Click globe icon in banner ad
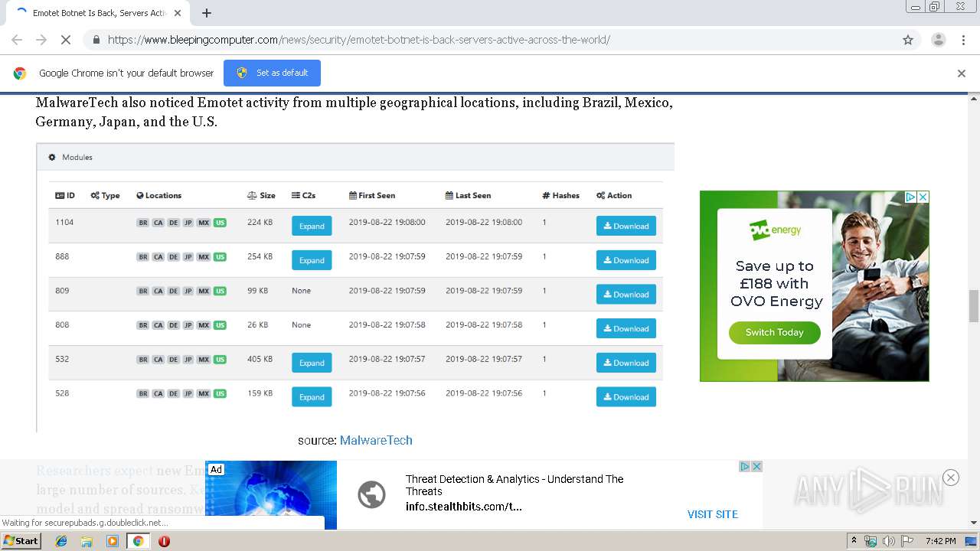The height and width of the screenshot is (551, 980). pos(371,494)
